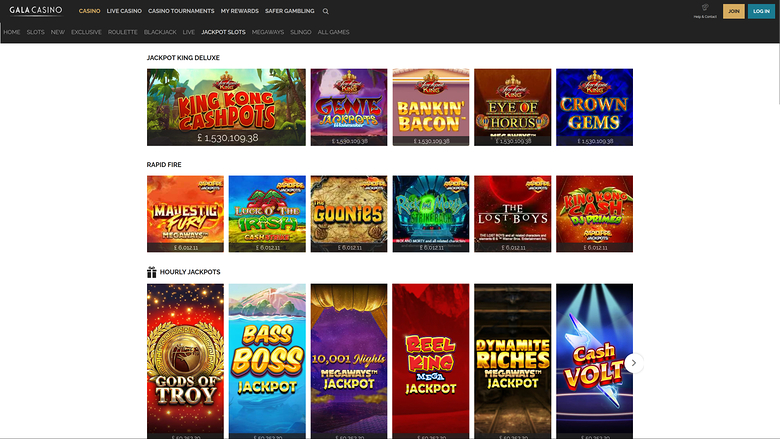Click the search magnifier icon
The width and height of the screenshot is (780, 439).
click(326, 11)
